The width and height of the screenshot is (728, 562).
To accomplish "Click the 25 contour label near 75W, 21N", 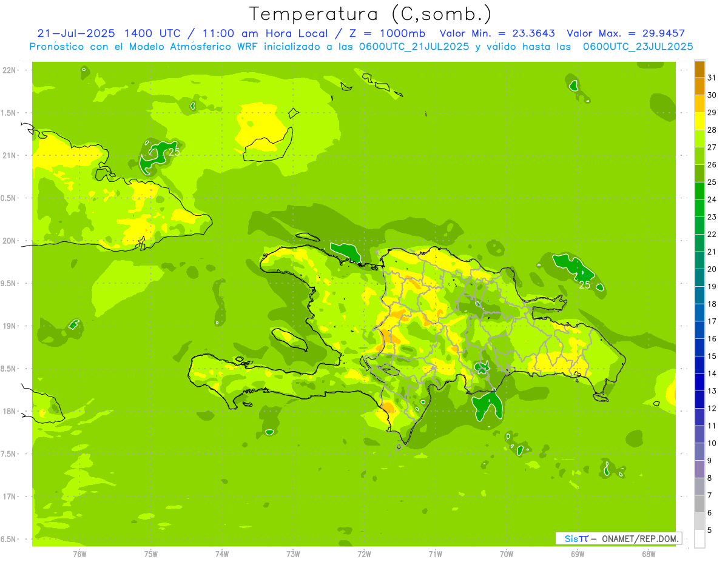I will [x=174, y=152].
